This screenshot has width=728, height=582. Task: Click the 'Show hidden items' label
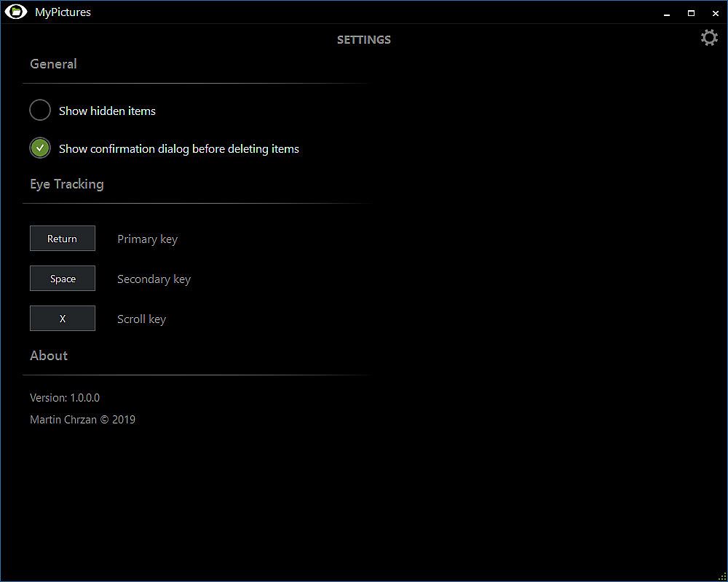coord(107,111)
